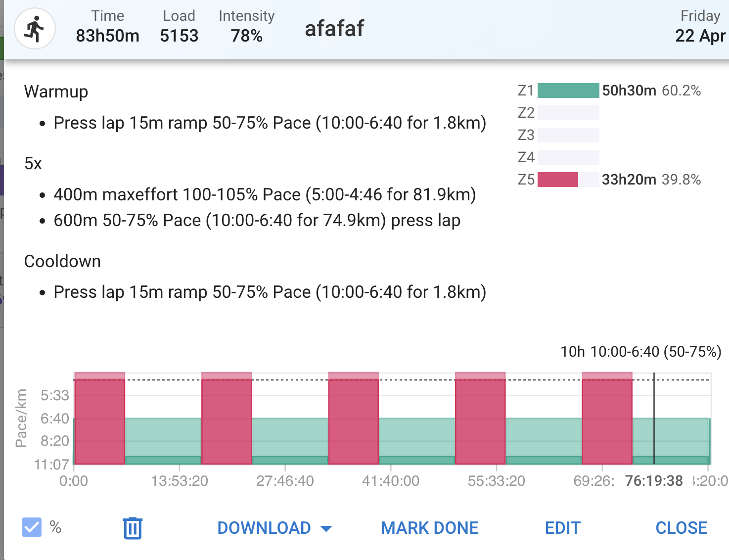The image size is (729, 560).
Task: Click the Z5 time 33h20m
Action: click(x=629, y=180)
